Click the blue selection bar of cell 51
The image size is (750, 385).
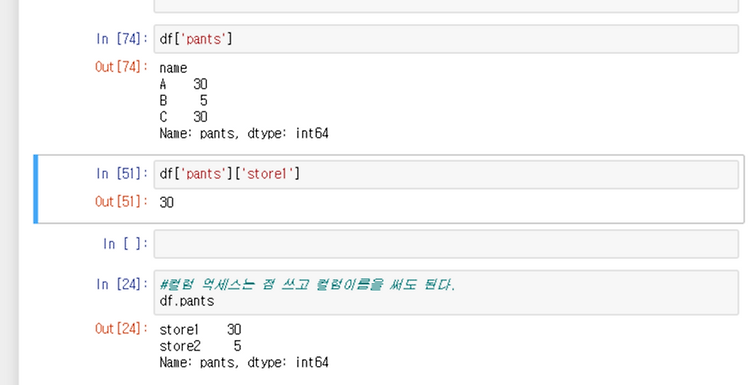pos(35,189)
